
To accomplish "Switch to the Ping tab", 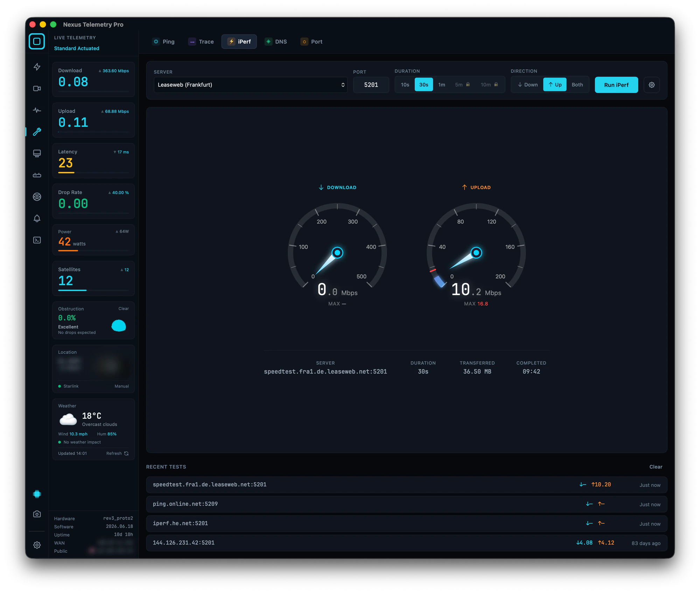I will (164, 41).
